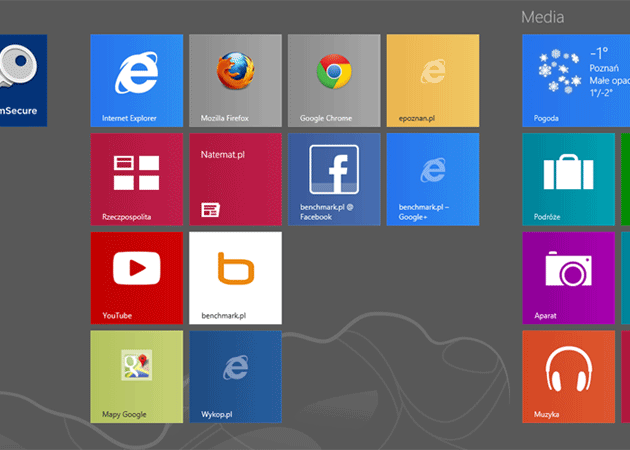Launch the Muzyka music tile
The height and width of the screenshot is (450, 630).
click(569, 377)
